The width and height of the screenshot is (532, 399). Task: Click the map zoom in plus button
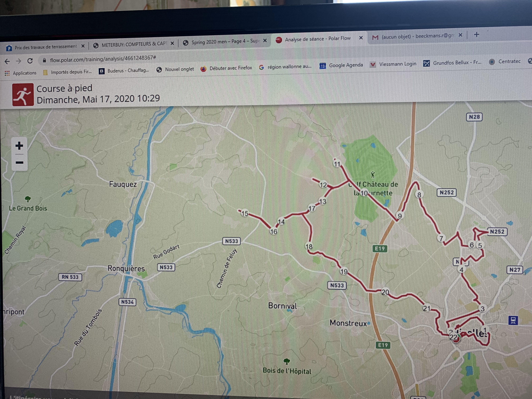pos(19,146)
